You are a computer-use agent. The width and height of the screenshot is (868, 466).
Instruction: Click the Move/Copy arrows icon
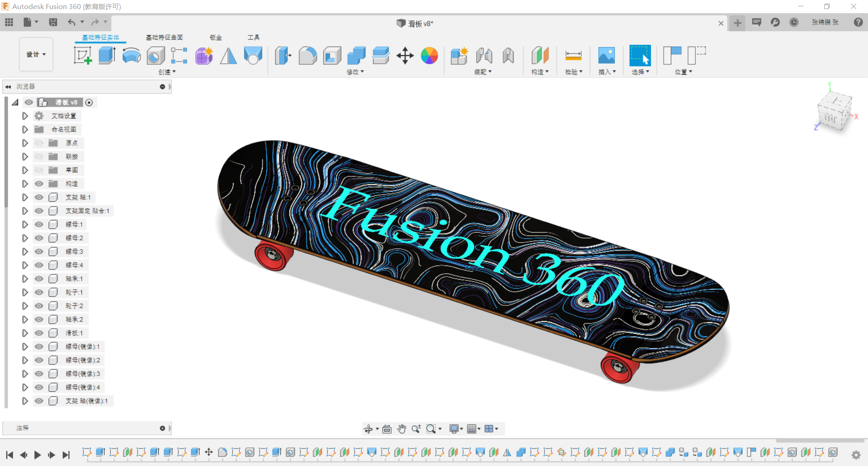[x=405, y=56]
